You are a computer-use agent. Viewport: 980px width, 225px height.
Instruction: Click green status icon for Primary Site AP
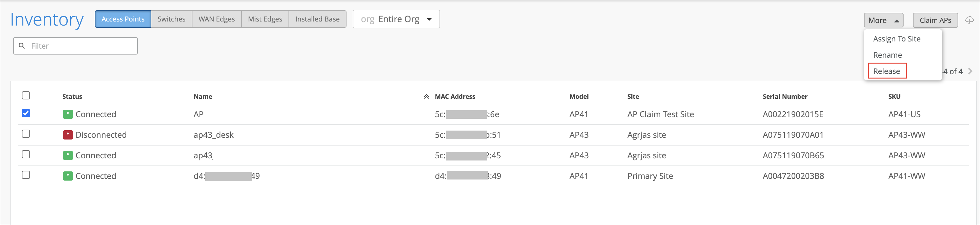coord(68,176)
